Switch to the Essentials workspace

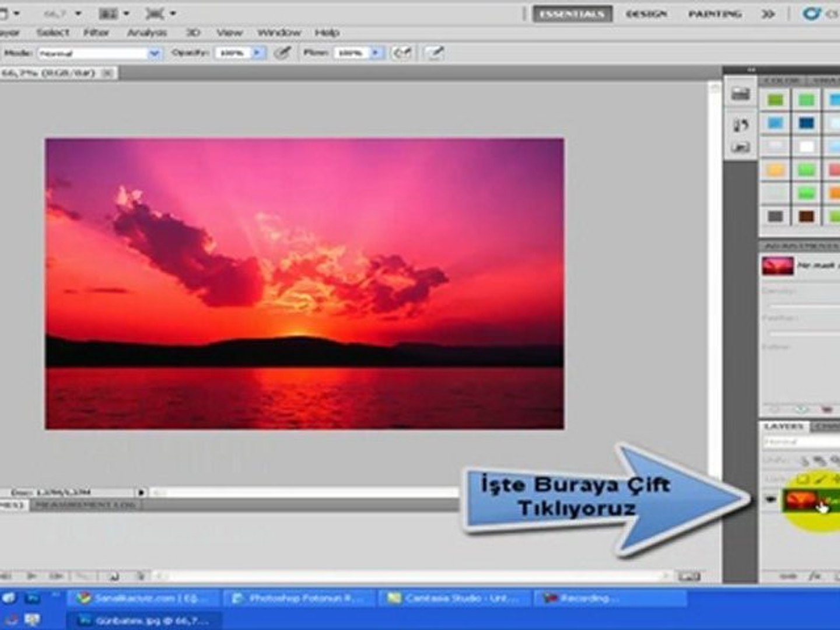point(572,13)
